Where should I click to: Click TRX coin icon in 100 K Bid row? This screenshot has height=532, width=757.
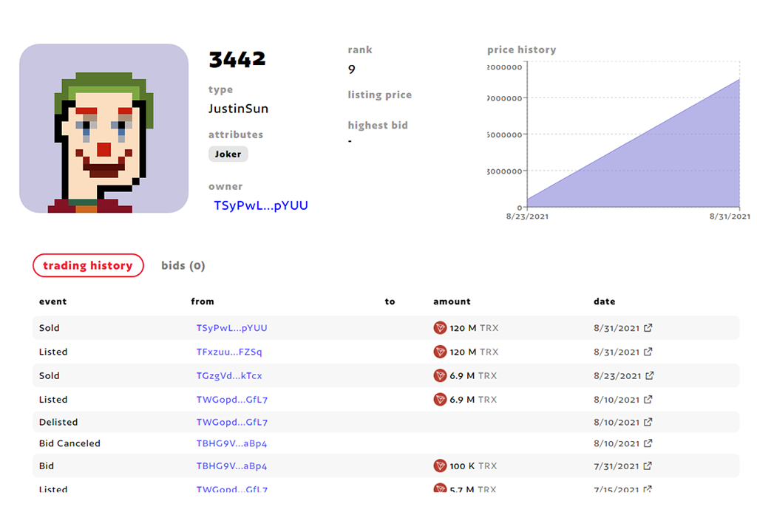(x=440, y=466)
